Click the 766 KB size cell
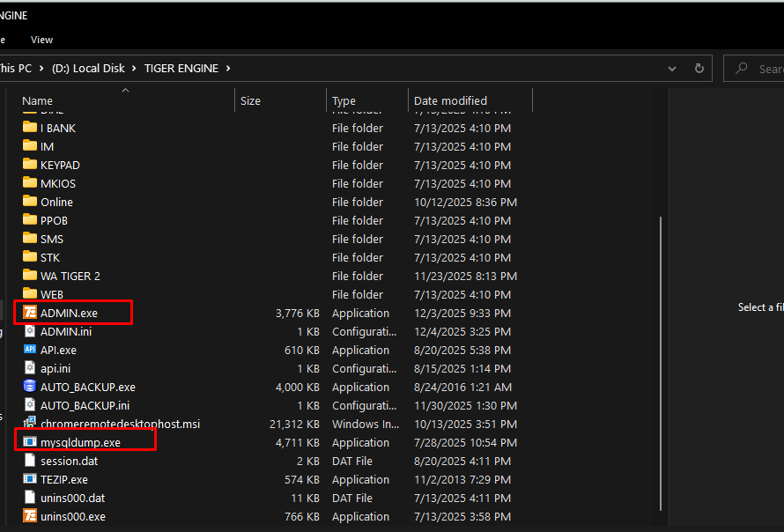 pyautogui.click(x=302, y=516)
